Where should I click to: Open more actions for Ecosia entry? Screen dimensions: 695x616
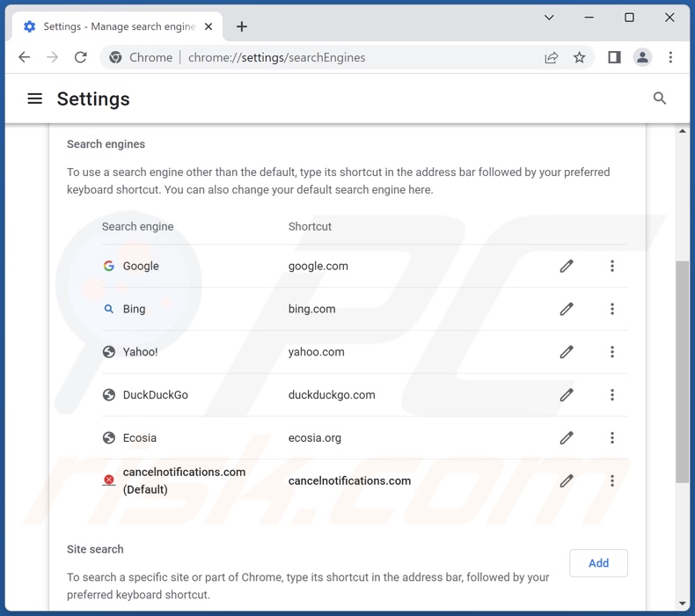pos(612,437)
